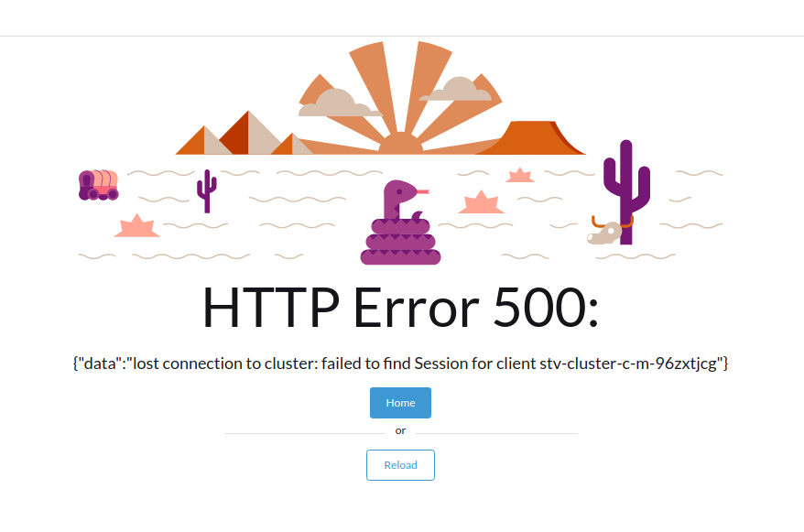Viewport: 804px width, 532px height.
Task: Click the snake's pink tongue
Action: 423,192
